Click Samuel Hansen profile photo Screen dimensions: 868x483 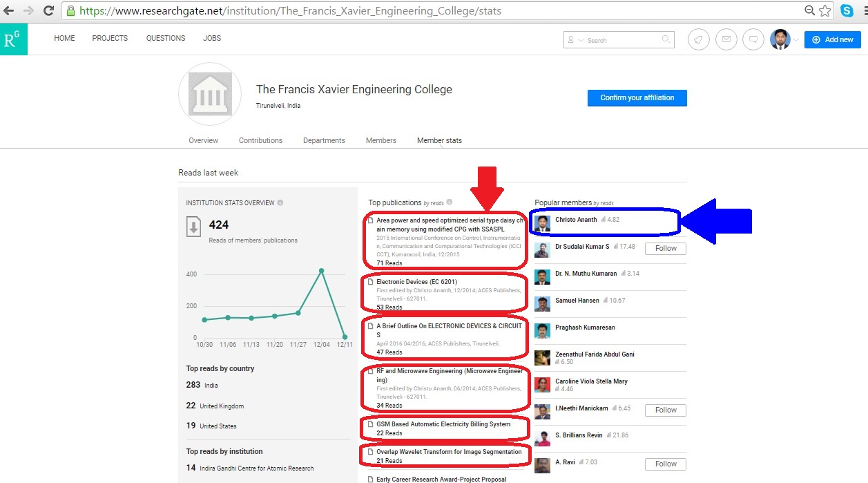coord(542,304)
